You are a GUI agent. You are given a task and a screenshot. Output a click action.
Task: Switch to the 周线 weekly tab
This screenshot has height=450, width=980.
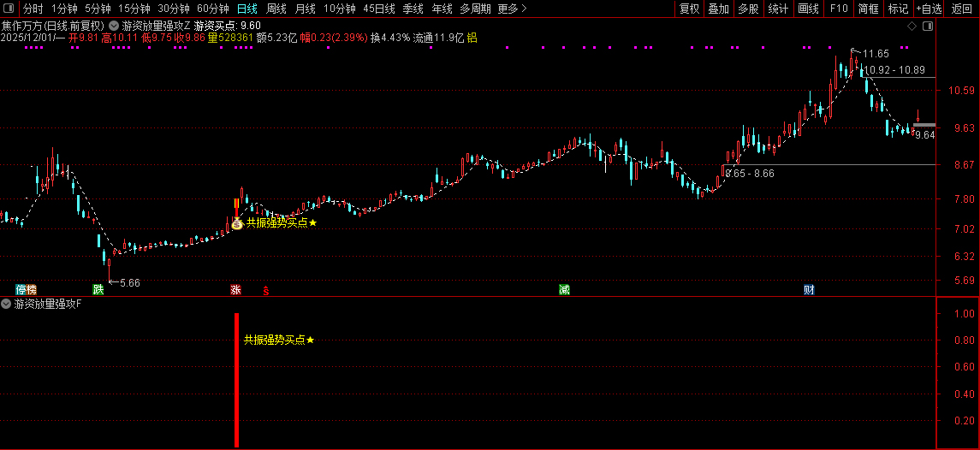pyautogui.click(x=276, y=9)
